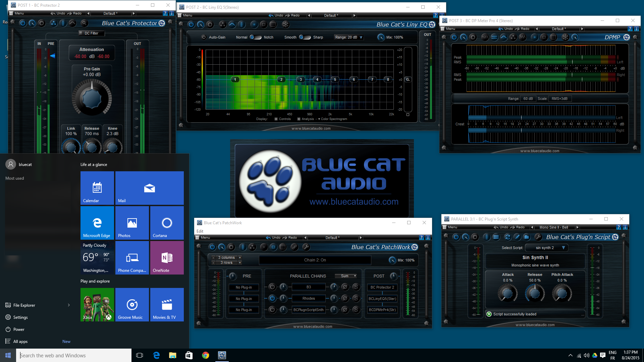The height and width of the screenshot is (362, 644).
Task: Click Plug'n Script wrench icon
Action: [538, 237]
